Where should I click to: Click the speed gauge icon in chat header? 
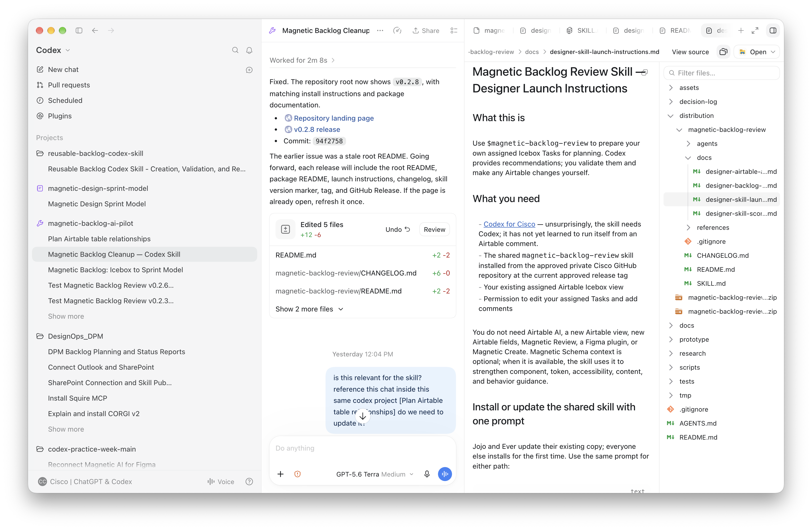(x=397, y=31)
